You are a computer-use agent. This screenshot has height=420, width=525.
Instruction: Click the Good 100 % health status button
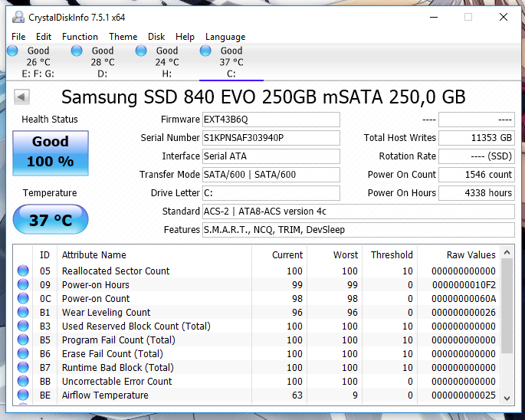[51, 153]
